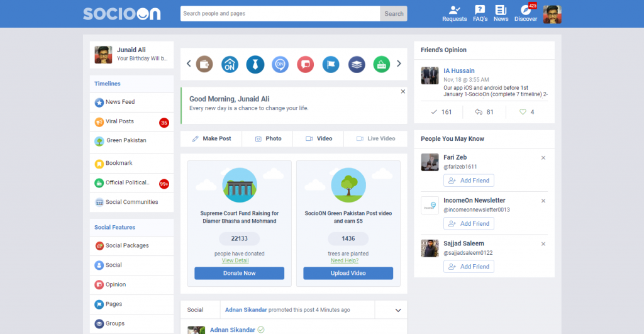Open Adnan Sikandar link in promoted header
The width and height of the screenshot is (644, 334).
tap(246, 309)
